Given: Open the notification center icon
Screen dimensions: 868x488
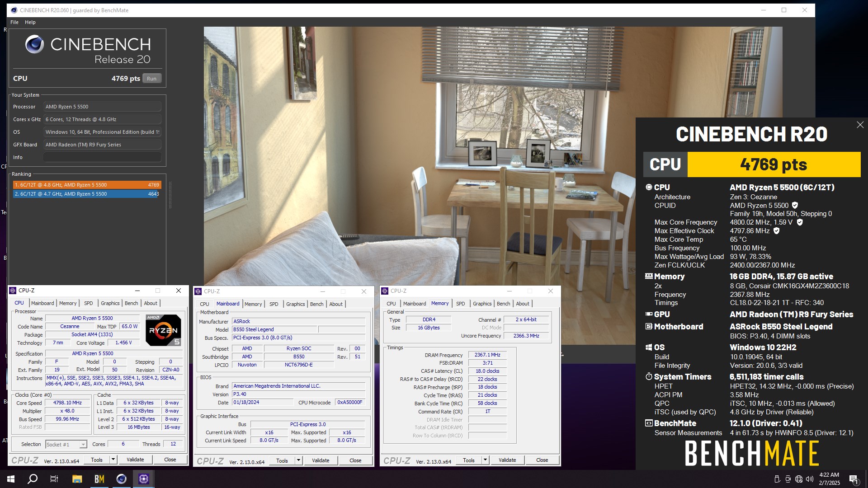Looking at the screenshot, I should [x=854, y=479].
